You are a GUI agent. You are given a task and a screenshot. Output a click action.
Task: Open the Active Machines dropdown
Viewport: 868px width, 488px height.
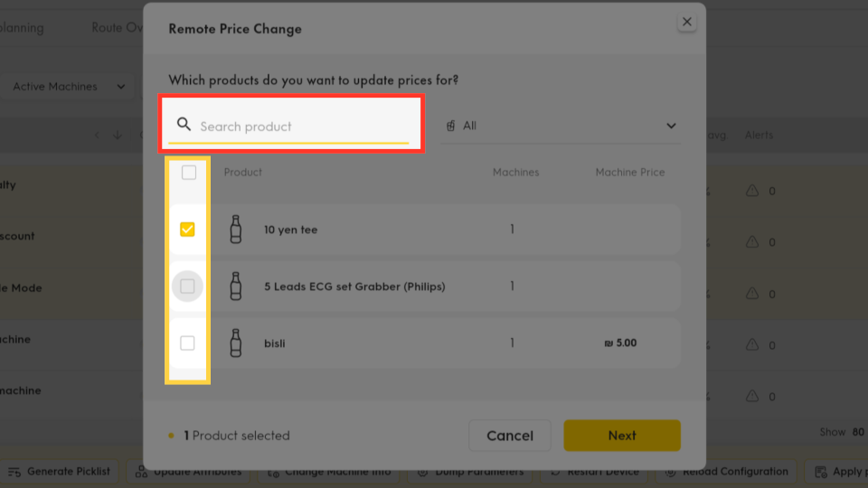pyautogui.click(x=68, y=87)
